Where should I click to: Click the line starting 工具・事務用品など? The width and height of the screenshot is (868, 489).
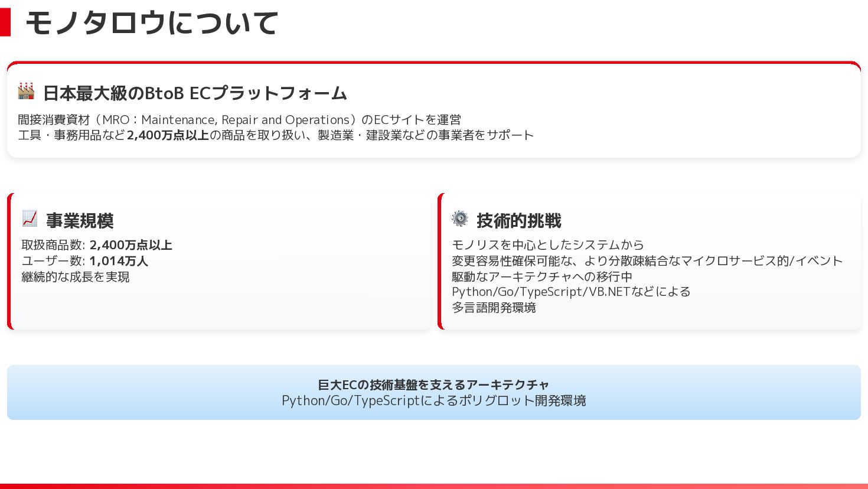tap(276, 135)
